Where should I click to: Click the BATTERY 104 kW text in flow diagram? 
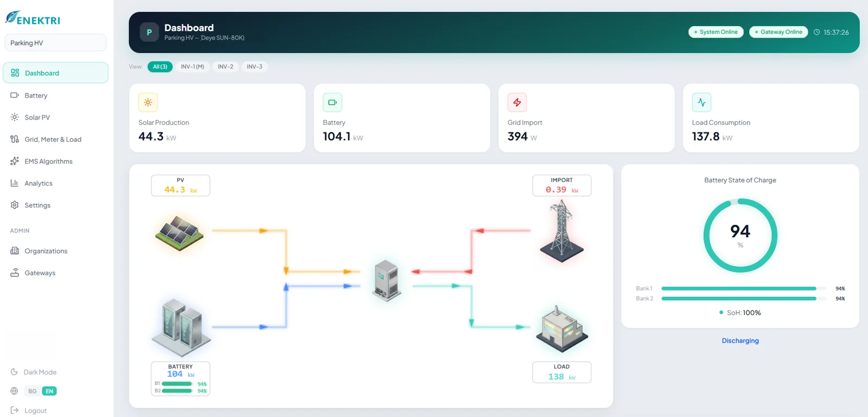pos(181,374)
